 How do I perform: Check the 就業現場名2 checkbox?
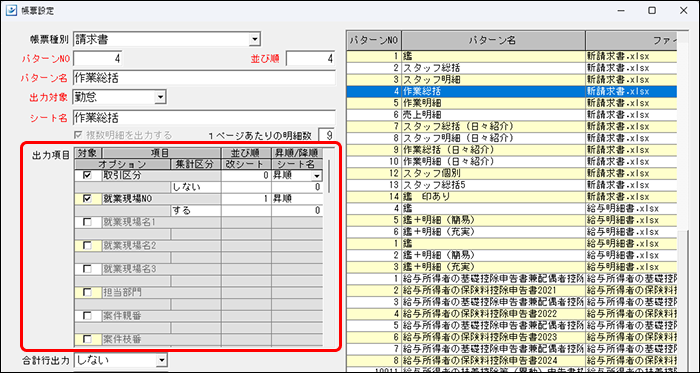pos(88,245)
